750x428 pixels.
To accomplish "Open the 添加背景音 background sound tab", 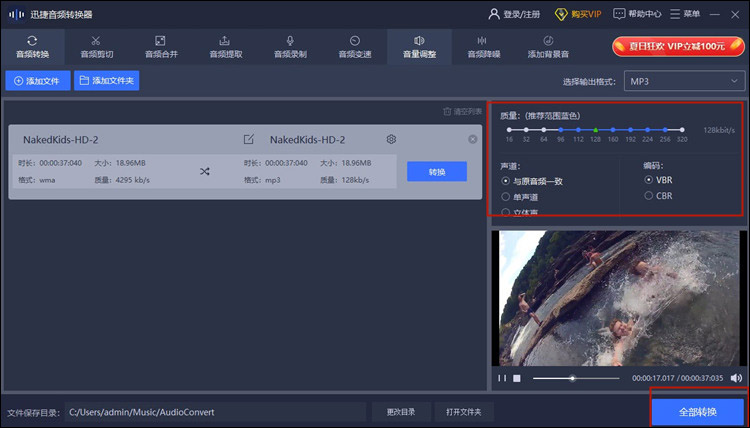I will 548,47.
